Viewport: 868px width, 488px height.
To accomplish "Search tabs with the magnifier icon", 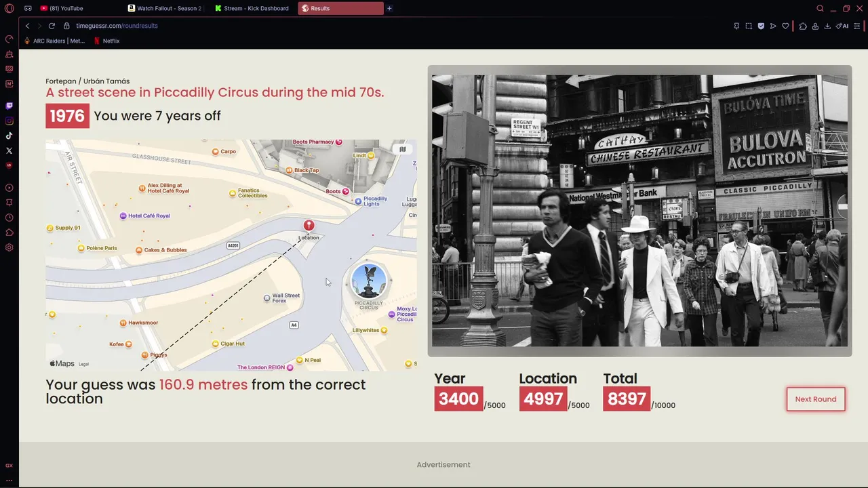I will click(x=820, y=8).
